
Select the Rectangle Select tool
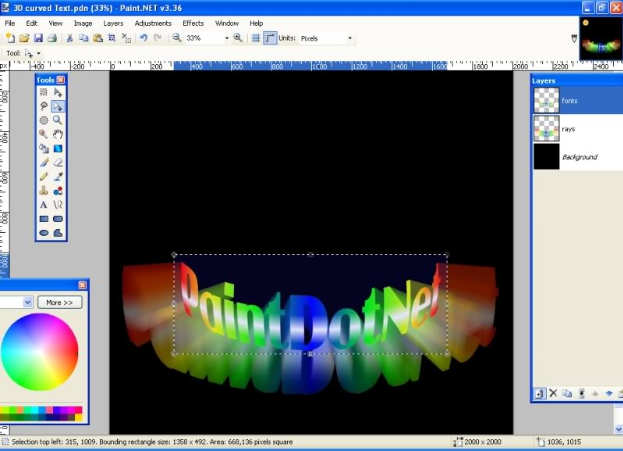click(x=44, y=92)
